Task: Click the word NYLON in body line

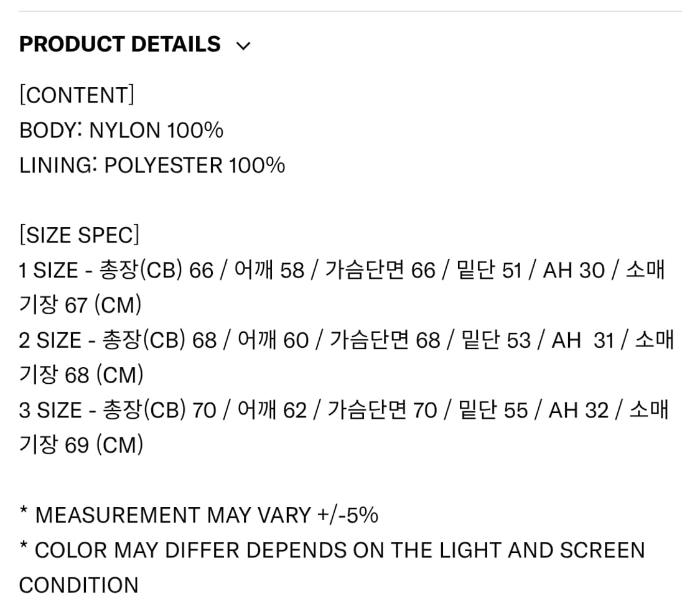Action: [124, 130]
